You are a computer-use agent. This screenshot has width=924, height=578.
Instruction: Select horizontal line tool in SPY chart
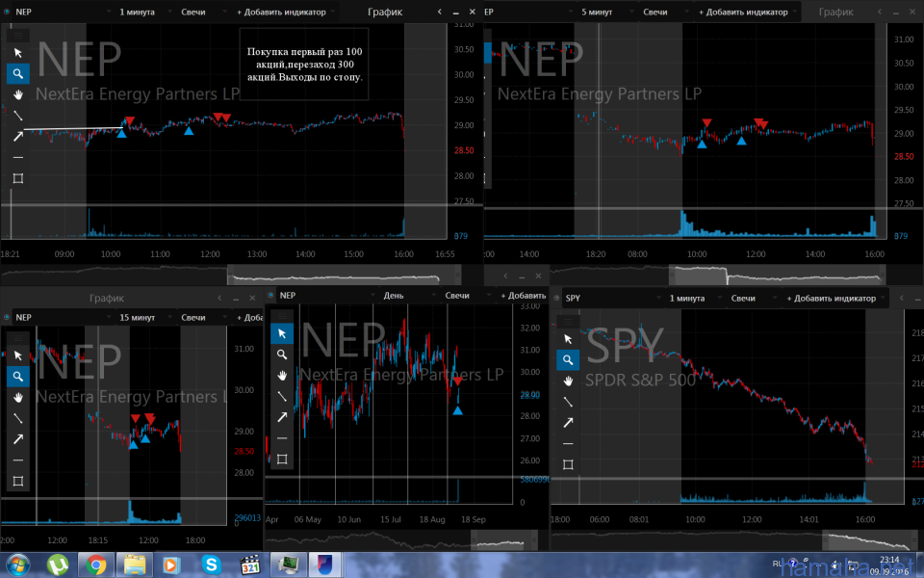click(x=568, y=443)
